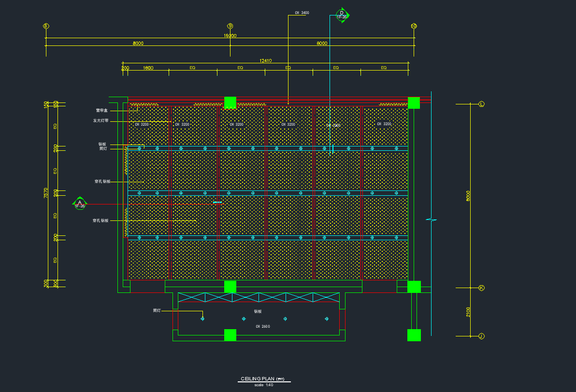This screenshot has width=576, height=392.
Task: Click the 7570 vertical dimension text
Action: [x=46, y=193]
